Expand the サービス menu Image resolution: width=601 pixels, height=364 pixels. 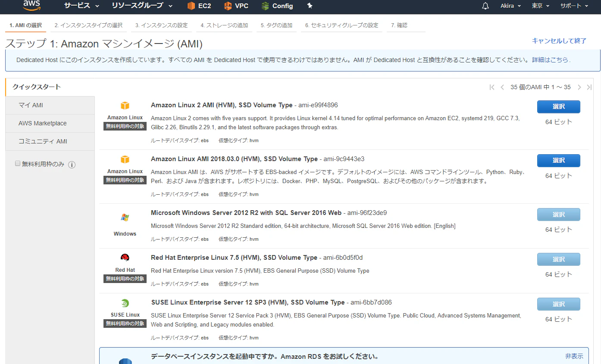81,6
